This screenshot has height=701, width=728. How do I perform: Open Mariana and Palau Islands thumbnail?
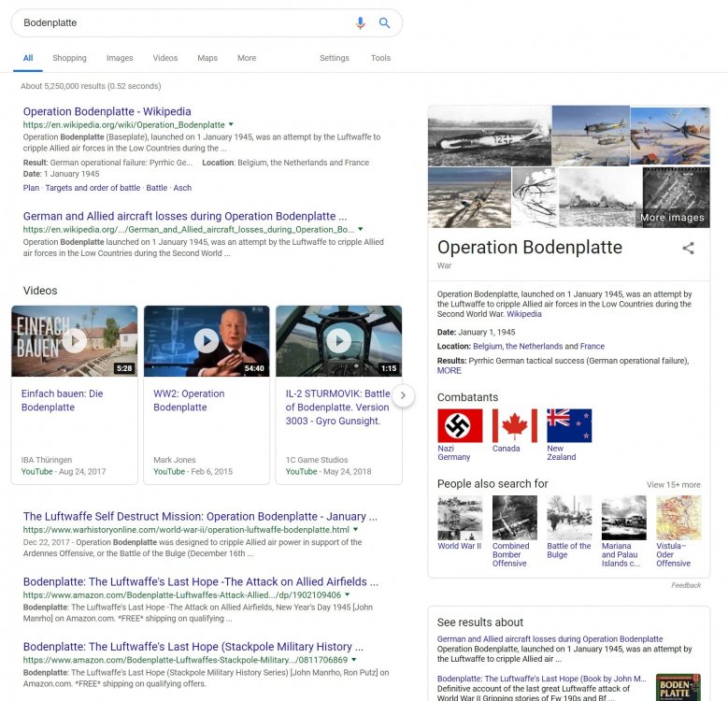coord(624,518)
